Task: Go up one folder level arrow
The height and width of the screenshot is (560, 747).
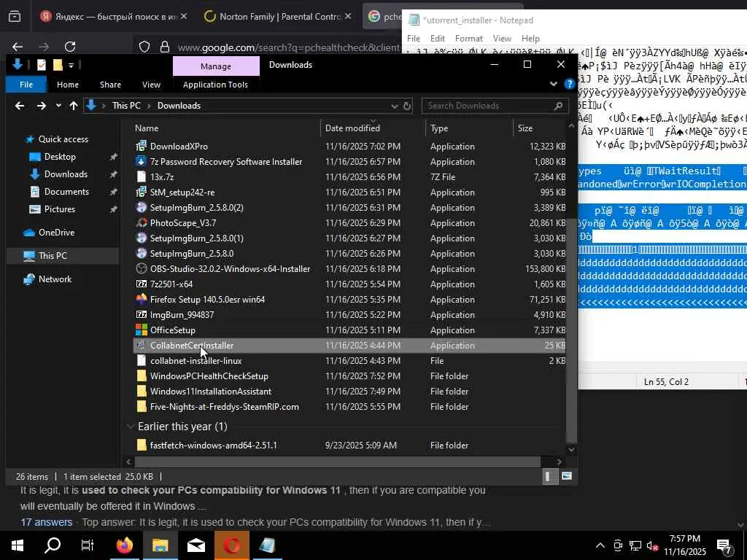Action: click(x=74, y=106)
